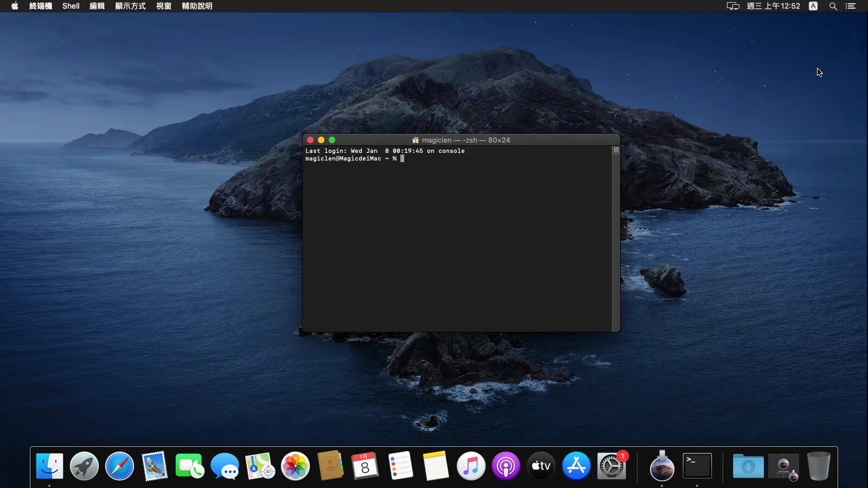
Task: Open App Store from the Dock
Action: [576, 466]
